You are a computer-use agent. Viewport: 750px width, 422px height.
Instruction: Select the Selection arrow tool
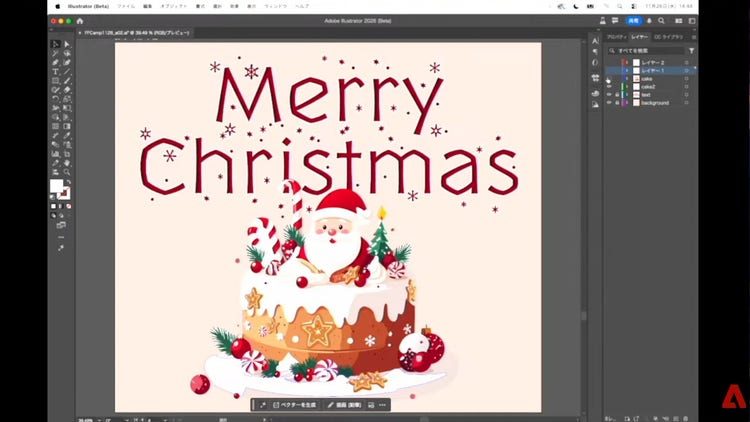tap(55, 44)
